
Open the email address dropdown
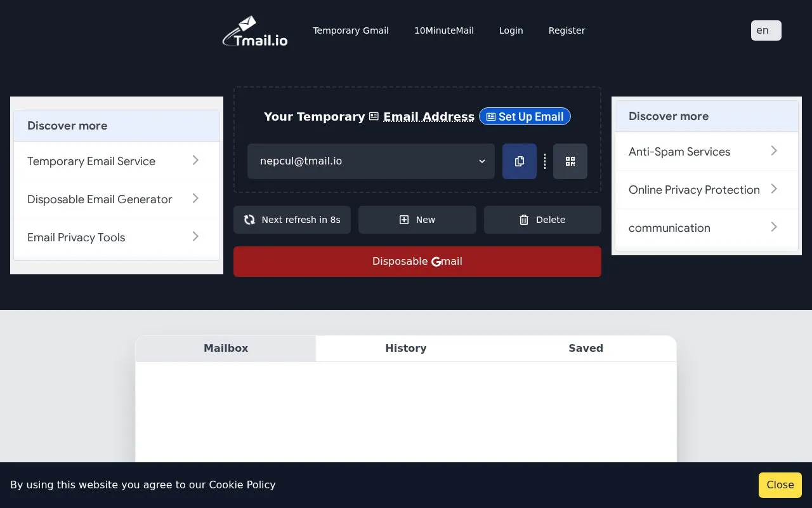point(371,161)
